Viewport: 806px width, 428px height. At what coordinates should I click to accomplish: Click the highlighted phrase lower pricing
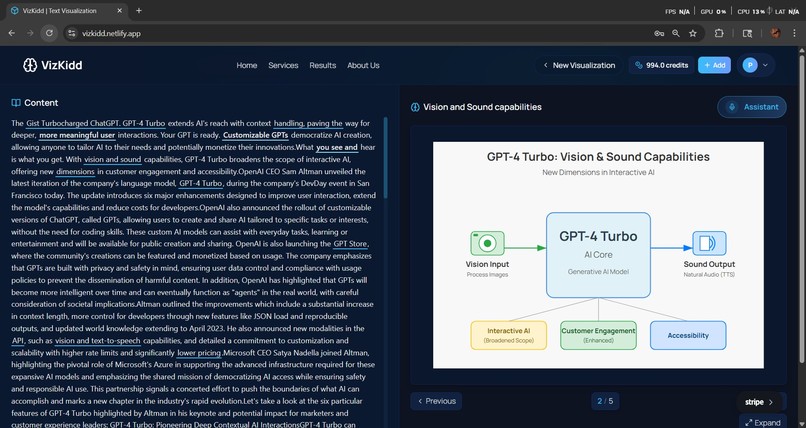[x=199, y=353]
